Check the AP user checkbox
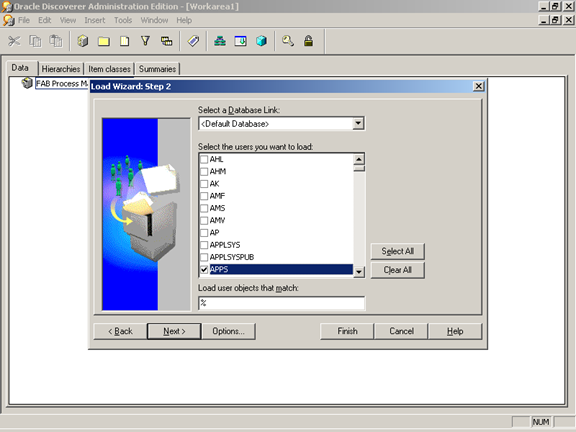The height and width of the screenshot is (432, 576). [x=204, y=233]
